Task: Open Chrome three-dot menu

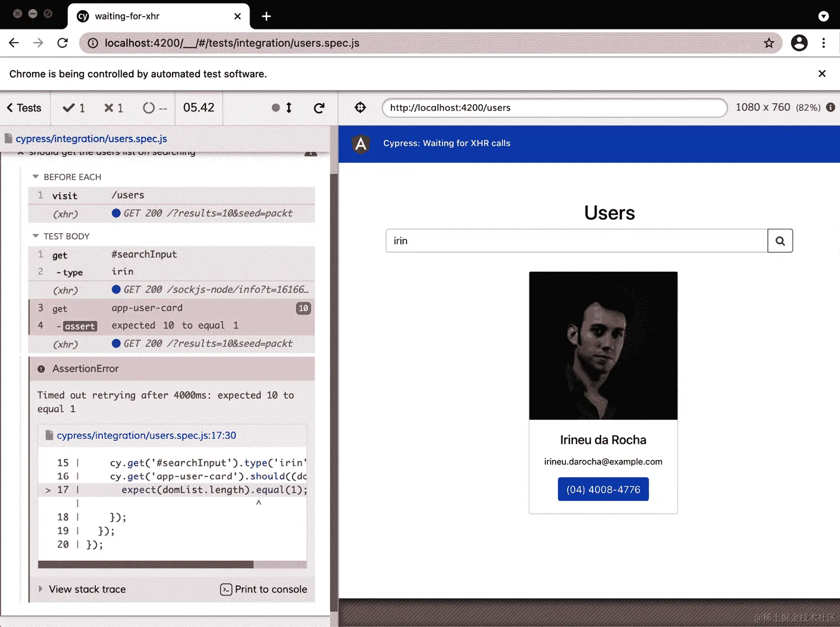Action: click(824, 43)
